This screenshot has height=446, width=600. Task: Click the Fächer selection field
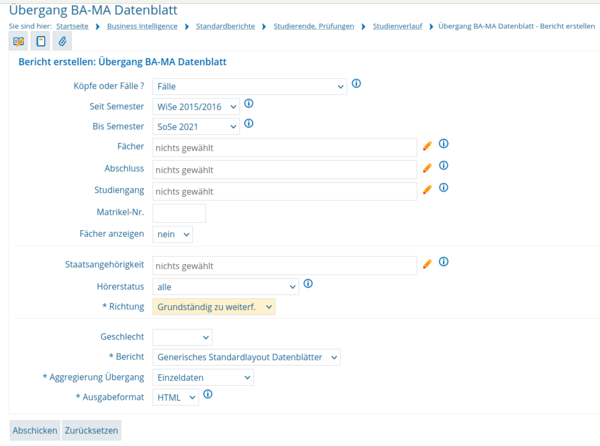(x=285, y=148)
